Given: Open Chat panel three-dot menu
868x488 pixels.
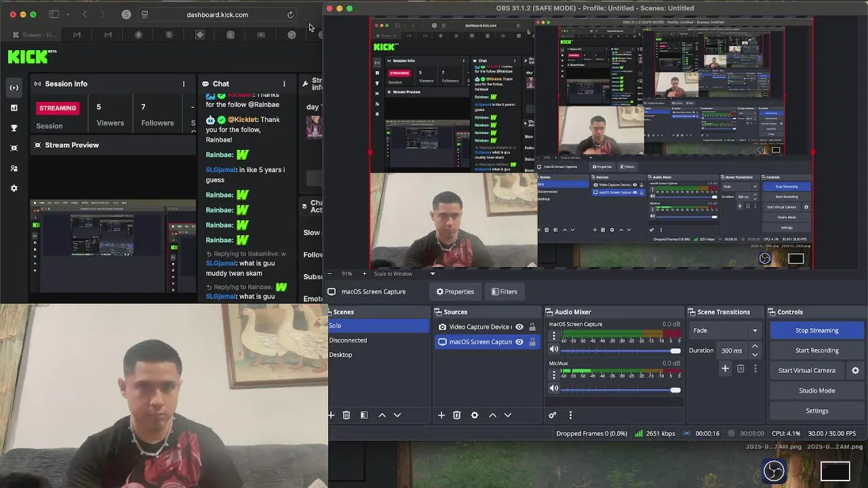Looking at the screenshot, I should (x=284, y=84).
